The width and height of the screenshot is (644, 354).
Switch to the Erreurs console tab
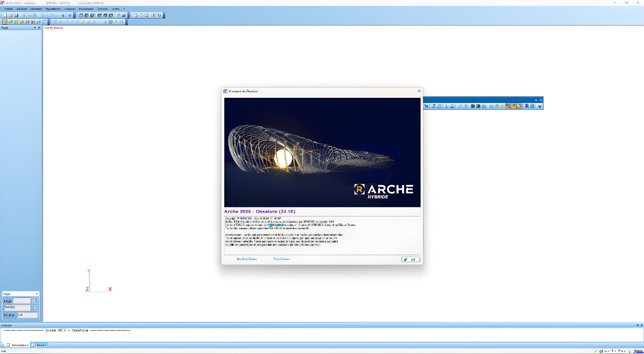coord(39,345)
